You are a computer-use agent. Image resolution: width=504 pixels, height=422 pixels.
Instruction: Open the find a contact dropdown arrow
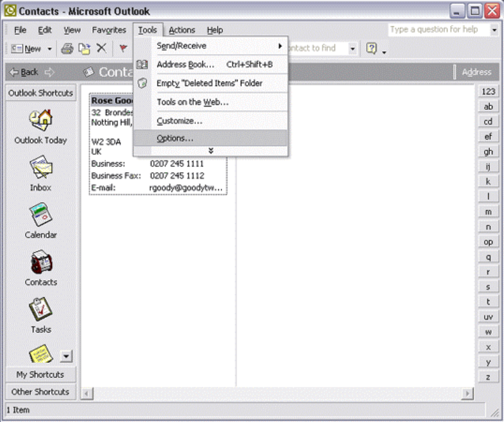point(352,49)
